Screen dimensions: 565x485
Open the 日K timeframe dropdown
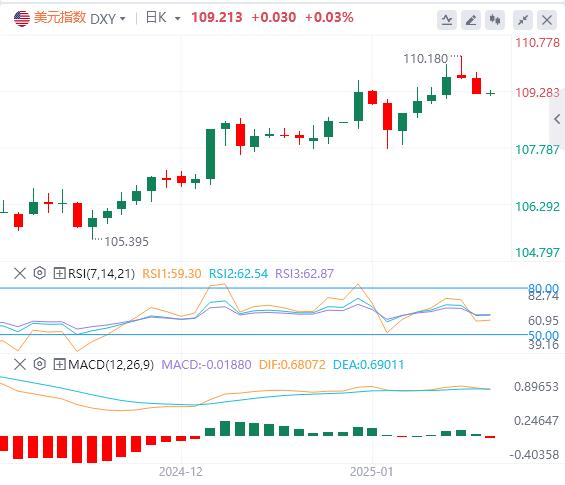(x=163, y=17)
